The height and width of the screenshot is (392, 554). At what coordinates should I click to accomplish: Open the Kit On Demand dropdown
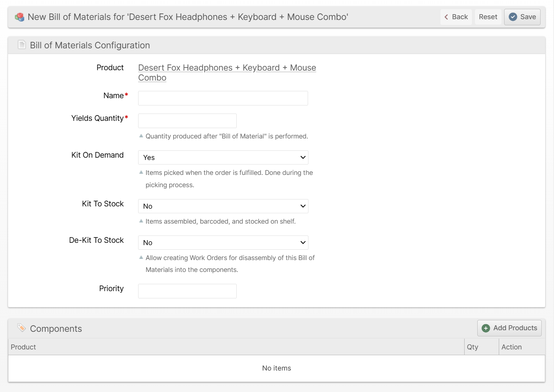[x=223, y=157]
